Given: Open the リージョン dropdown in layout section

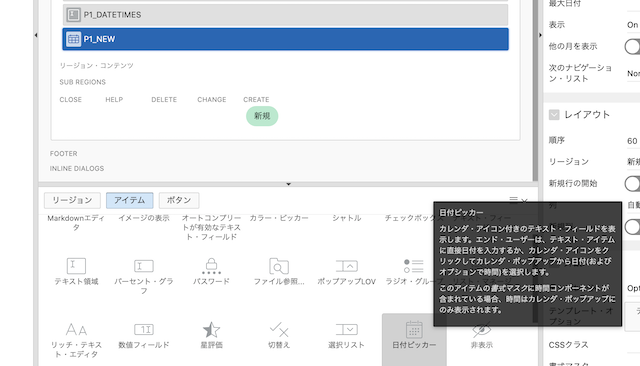Looking at the screenshot, I should pos(633,162).
